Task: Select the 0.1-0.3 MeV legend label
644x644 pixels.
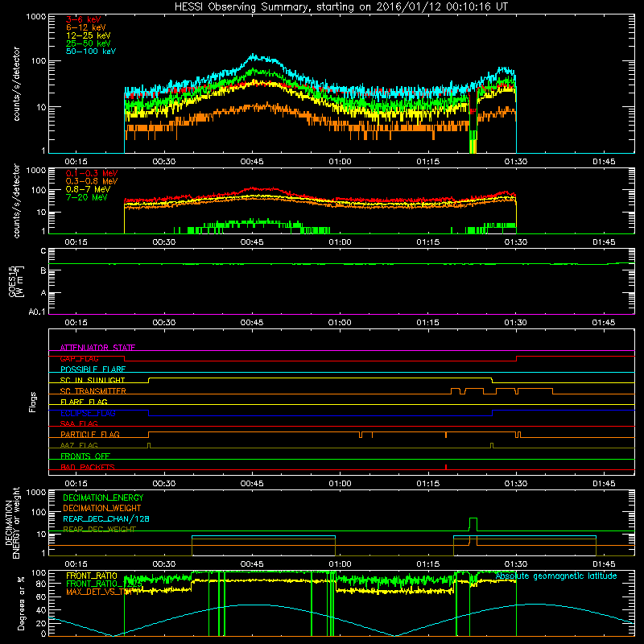Action: click(x=92, y=173)
